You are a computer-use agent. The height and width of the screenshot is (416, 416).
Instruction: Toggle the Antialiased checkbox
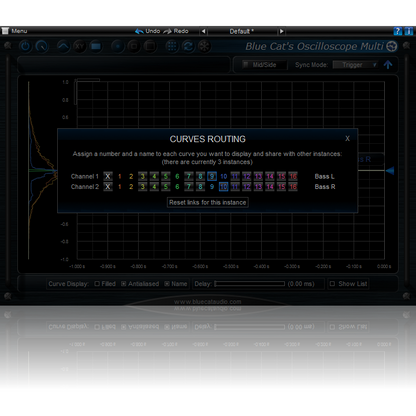coord(124,284)
